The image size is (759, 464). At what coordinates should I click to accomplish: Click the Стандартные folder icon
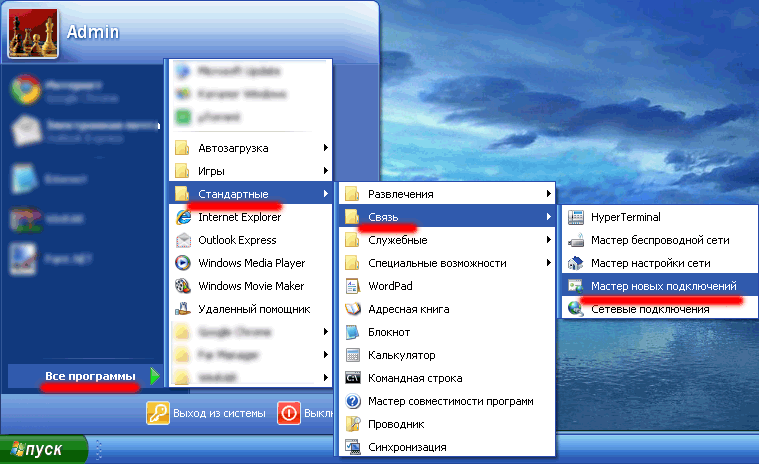(182, 194)
